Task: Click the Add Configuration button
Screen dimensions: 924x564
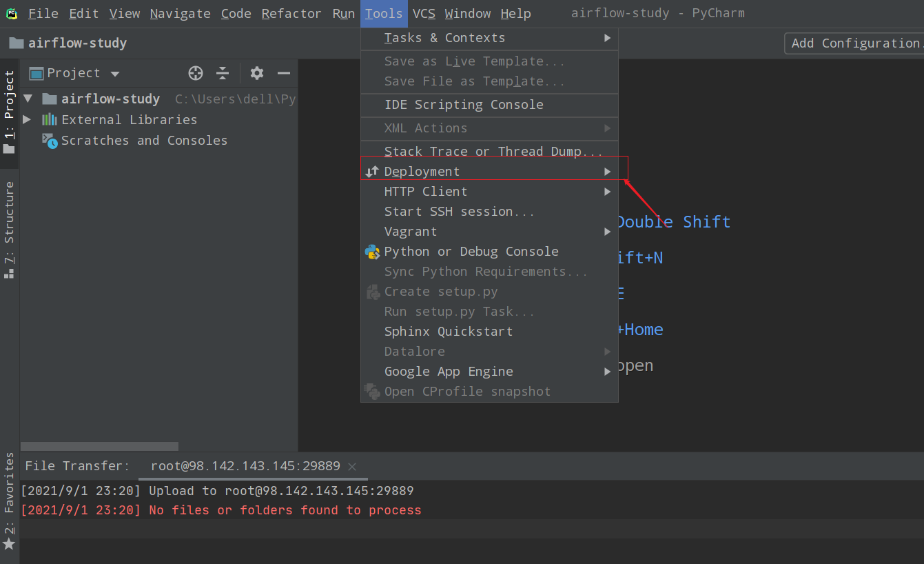Action: click(854, 43)
